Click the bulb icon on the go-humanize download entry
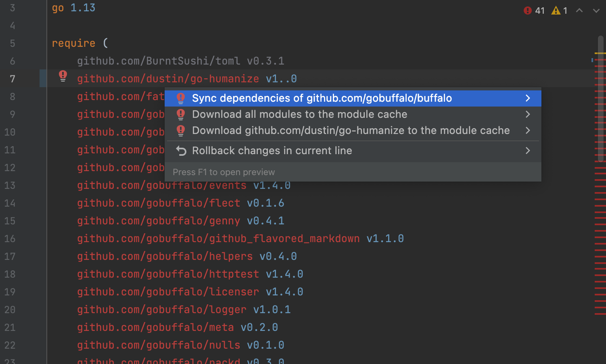Screen dimensions: 606x364 tap(181, 130)
